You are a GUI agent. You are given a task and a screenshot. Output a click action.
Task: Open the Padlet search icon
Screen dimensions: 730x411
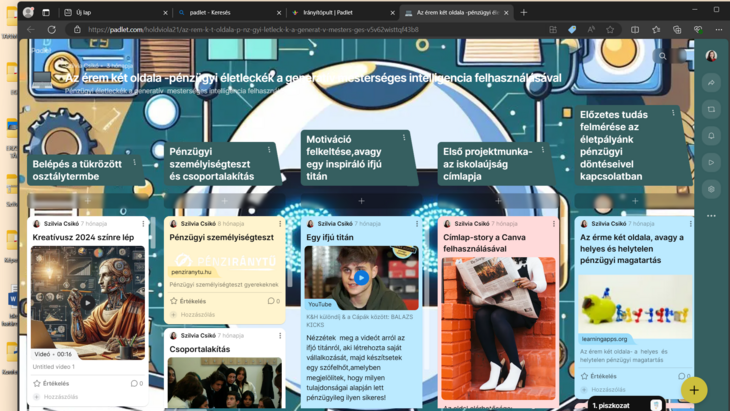[662, 56]
